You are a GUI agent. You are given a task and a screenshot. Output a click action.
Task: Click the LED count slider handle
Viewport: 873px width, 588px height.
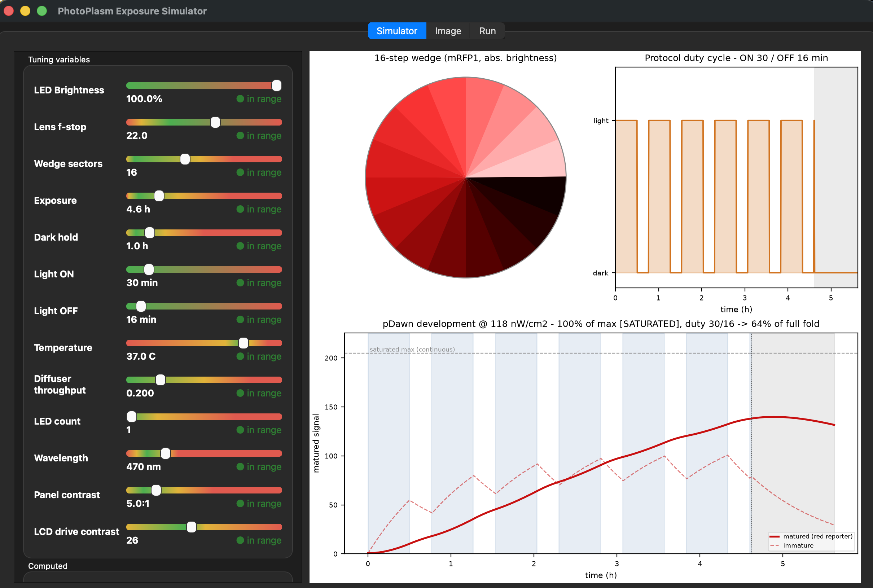132,416
